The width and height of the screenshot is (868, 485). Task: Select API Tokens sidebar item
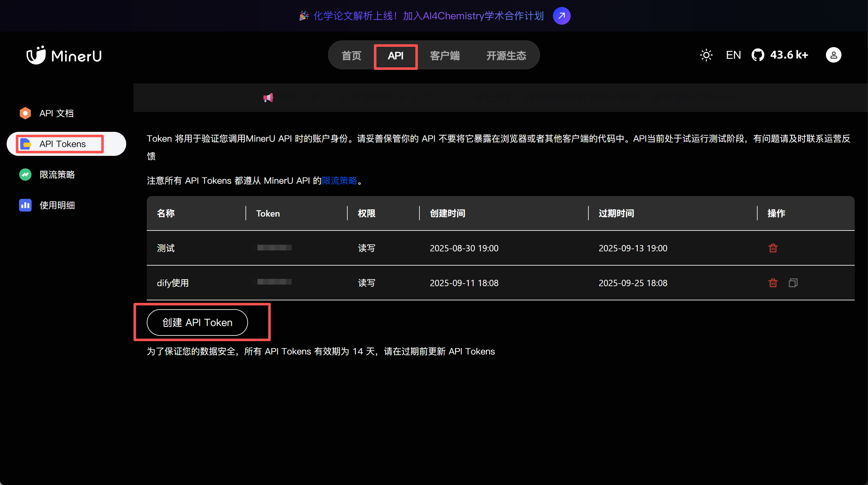click(x=66, y=144)
